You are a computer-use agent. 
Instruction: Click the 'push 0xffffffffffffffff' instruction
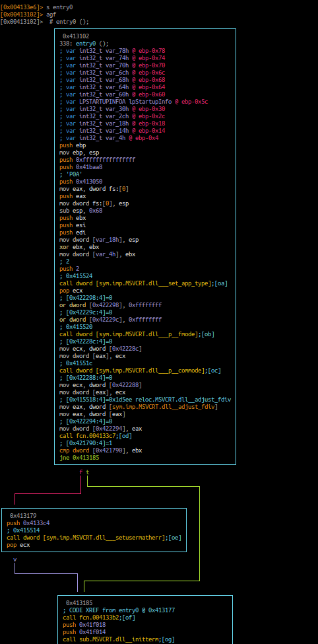pyautogui.click(x=97, y=159)
